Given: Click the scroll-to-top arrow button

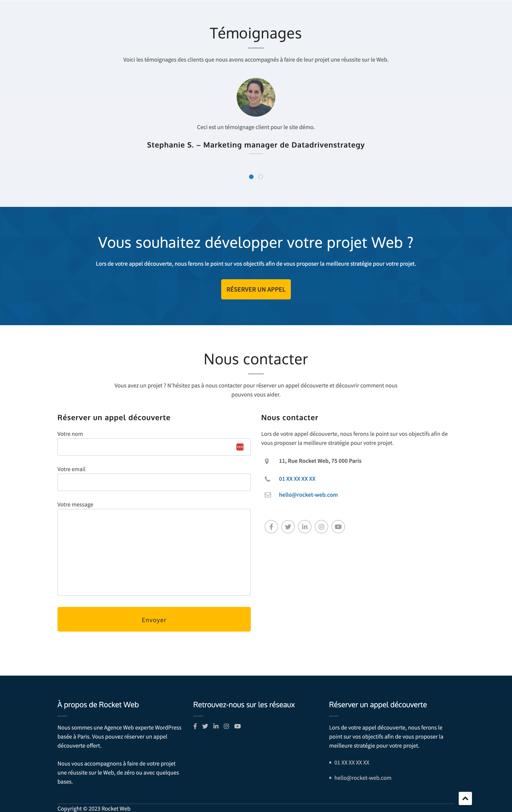Looking at the screenshot, I should 465,798.
